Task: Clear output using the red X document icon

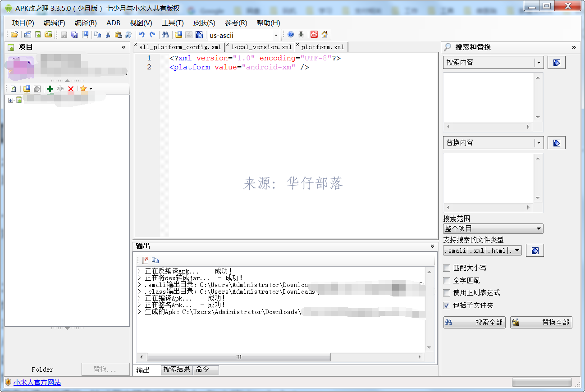Action: point(145,260)
